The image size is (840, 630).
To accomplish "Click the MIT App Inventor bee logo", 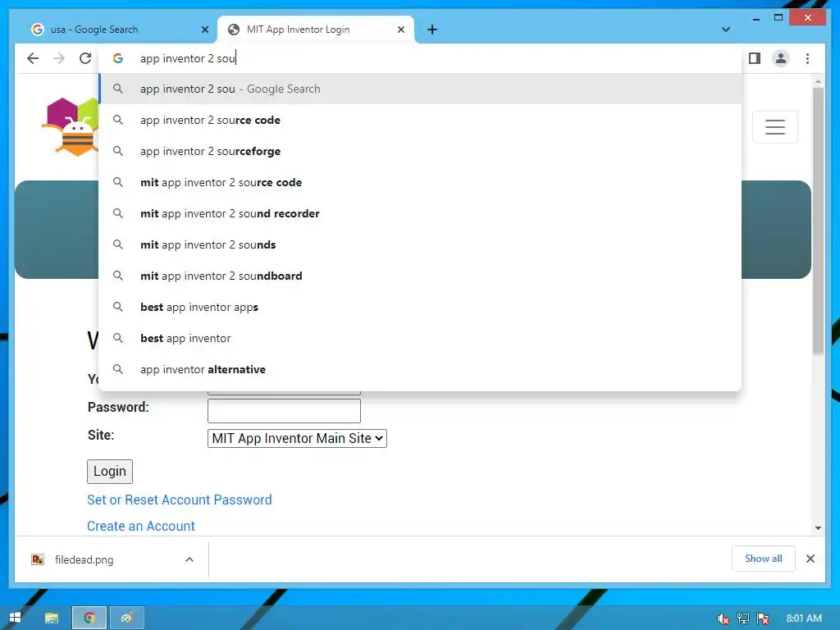I will 71,127.
